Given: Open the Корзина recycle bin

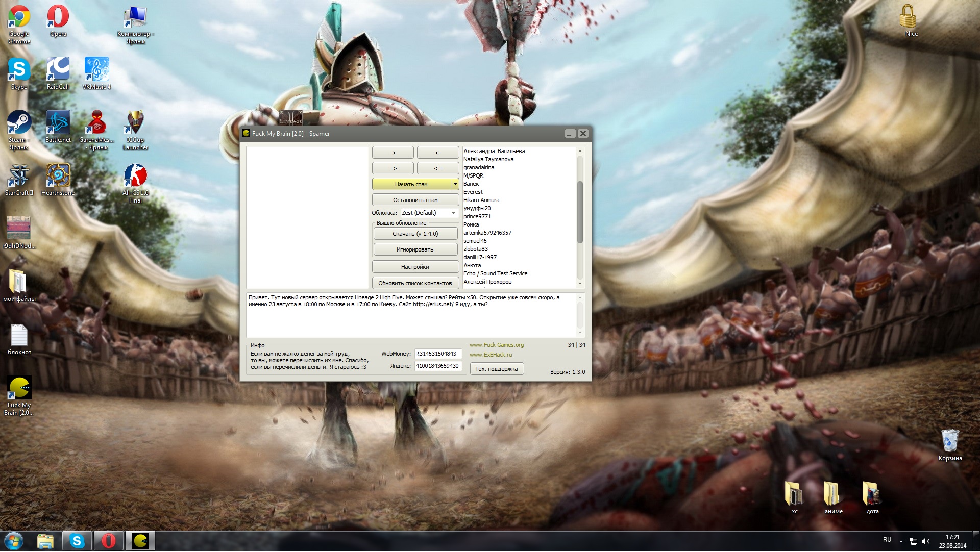Looking at the screenshot, I should point(950,445).
